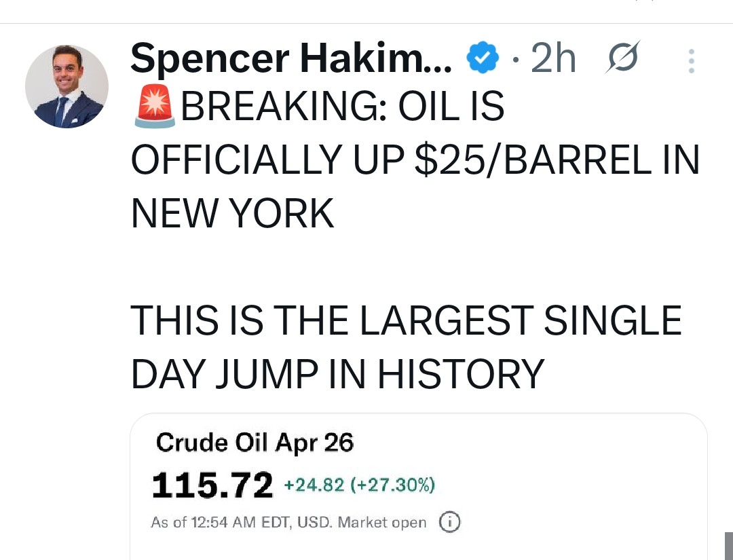Click the info icon beside Market open
Viewport: 733px width, 560px height.
pyautogui.click(x=449, y=522)
